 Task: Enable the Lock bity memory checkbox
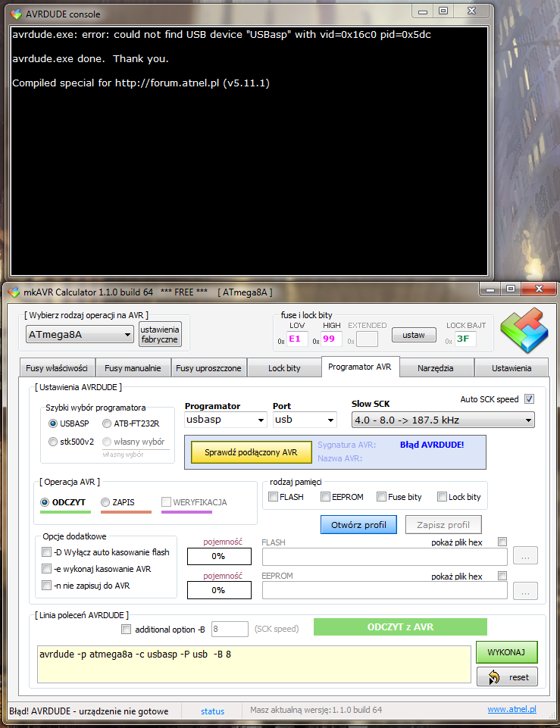[442, 497]
